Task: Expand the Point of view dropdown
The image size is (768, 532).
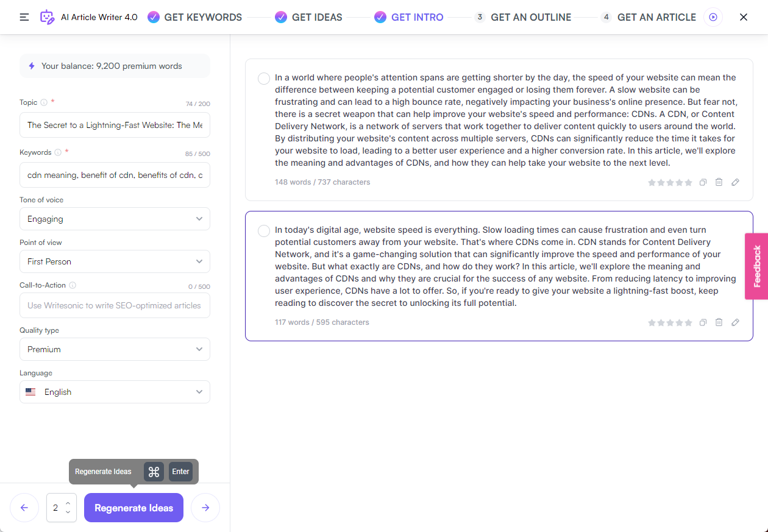Action: 115,261
